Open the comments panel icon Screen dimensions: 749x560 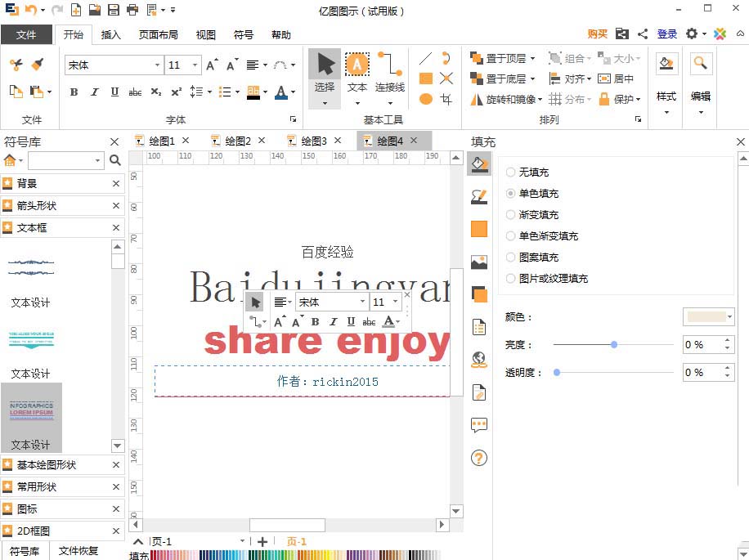(x=479, y=425)
